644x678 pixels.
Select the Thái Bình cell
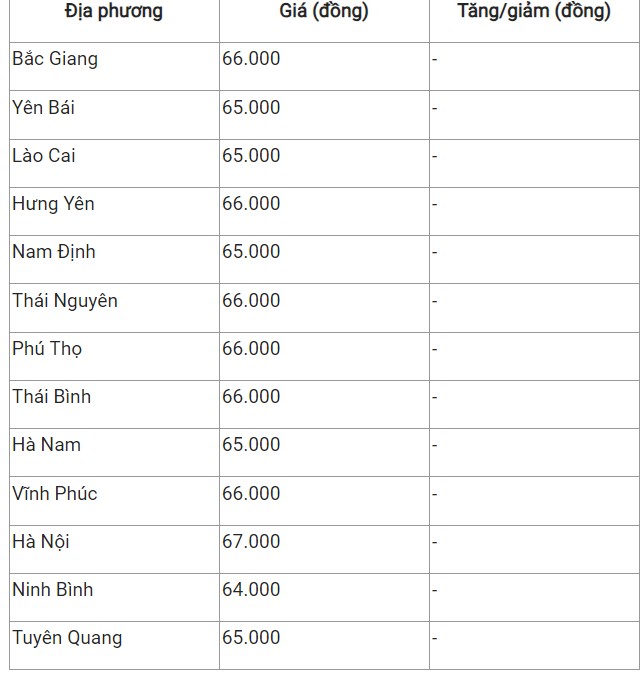coord(52,397)
